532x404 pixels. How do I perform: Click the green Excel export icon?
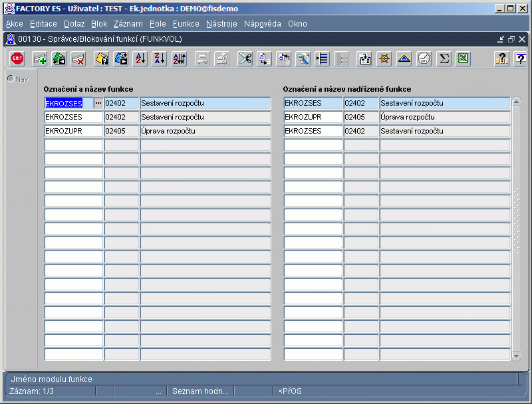463,58
